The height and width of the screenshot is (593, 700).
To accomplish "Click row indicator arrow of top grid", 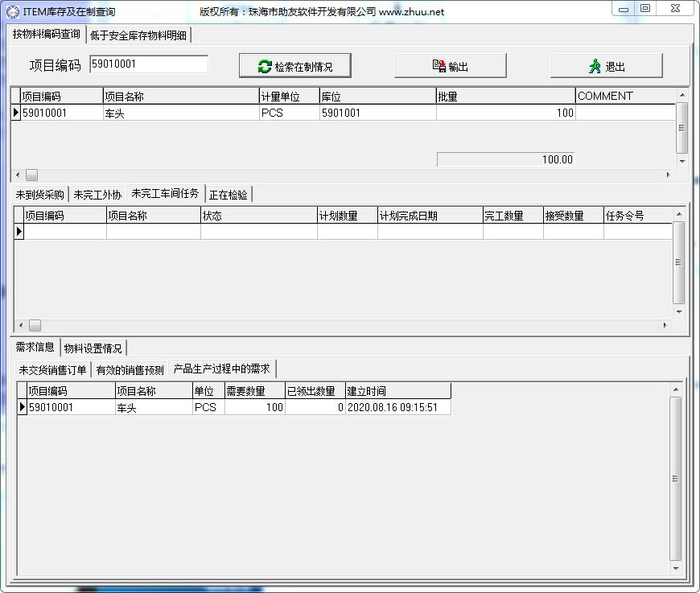I will 15,113.
